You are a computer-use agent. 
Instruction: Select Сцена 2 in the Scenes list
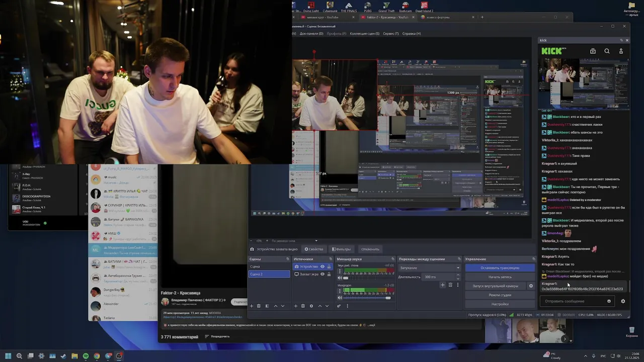coord(269,274)
